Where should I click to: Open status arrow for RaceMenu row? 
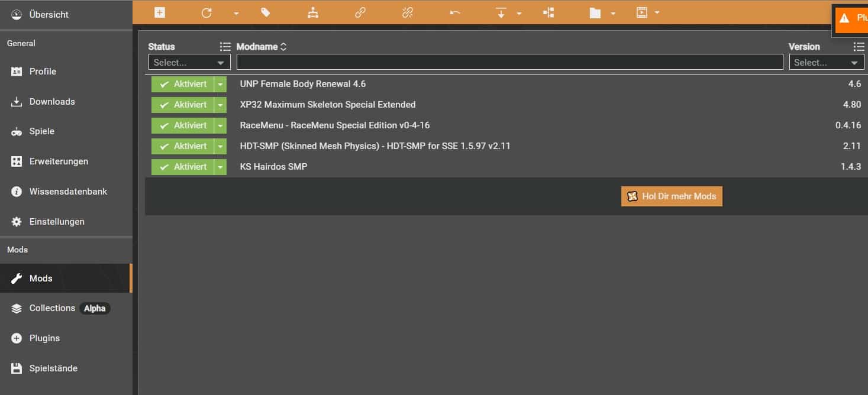pyautogui.click(x=220, y=125)
